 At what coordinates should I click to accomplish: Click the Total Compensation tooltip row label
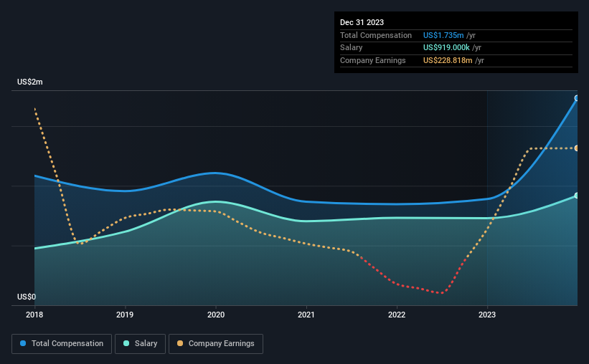[x=376, y=35]
